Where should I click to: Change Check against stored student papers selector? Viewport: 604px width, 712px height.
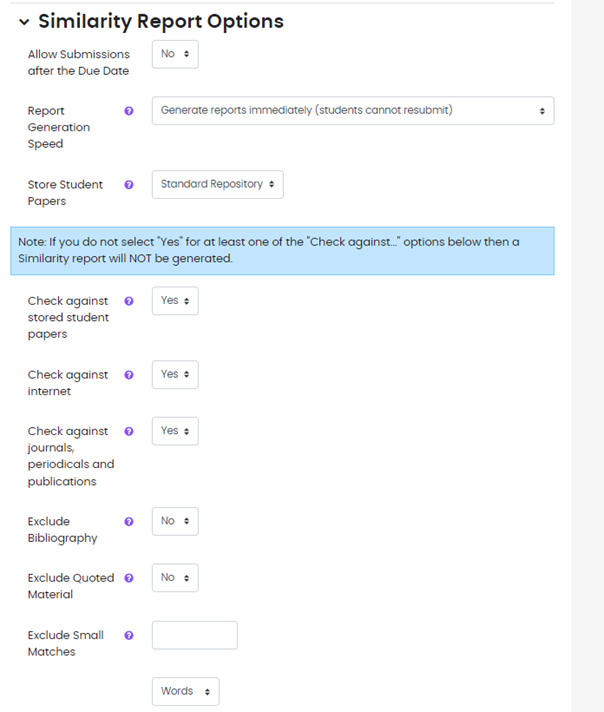pos(175,301)
